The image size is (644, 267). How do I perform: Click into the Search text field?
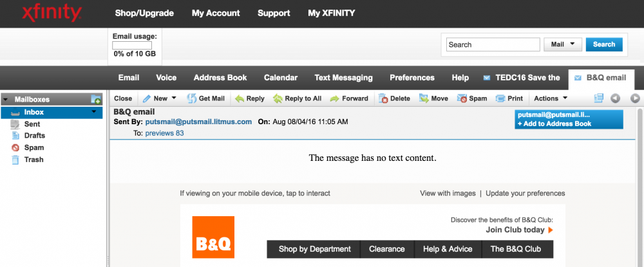493,44
